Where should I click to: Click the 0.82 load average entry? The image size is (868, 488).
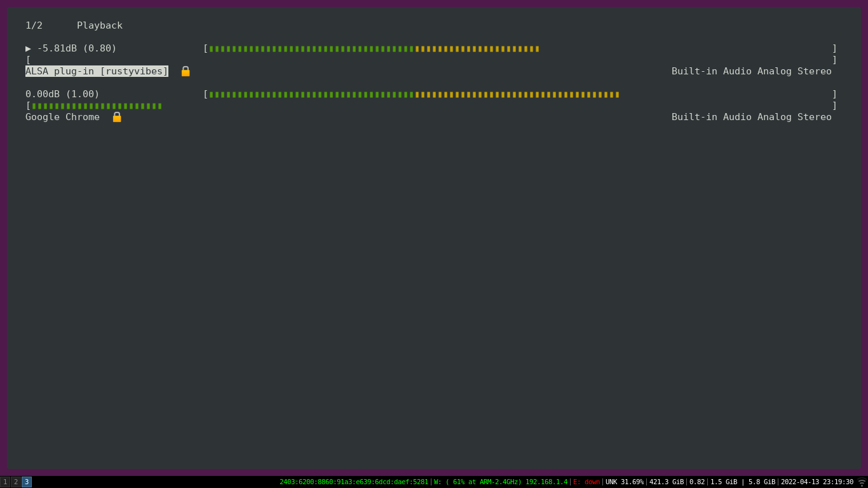697,482
